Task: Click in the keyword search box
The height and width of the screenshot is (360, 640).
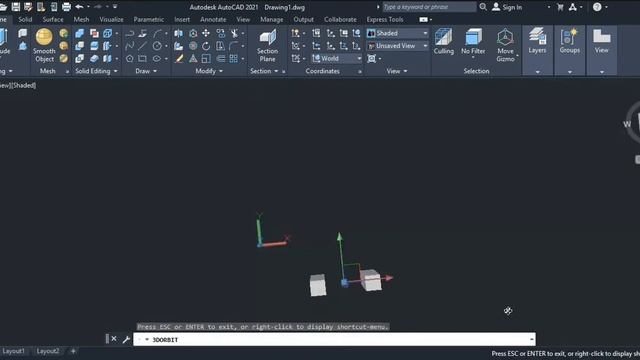Action: (429, 7)
